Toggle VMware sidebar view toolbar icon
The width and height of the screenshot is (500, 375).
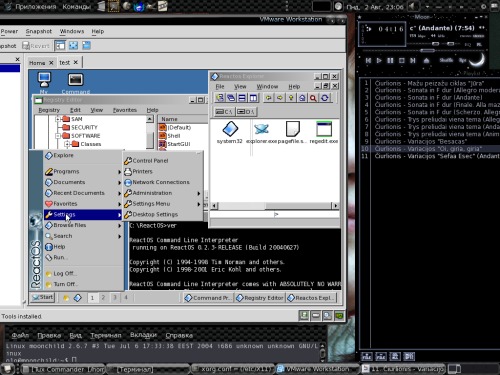60,45
